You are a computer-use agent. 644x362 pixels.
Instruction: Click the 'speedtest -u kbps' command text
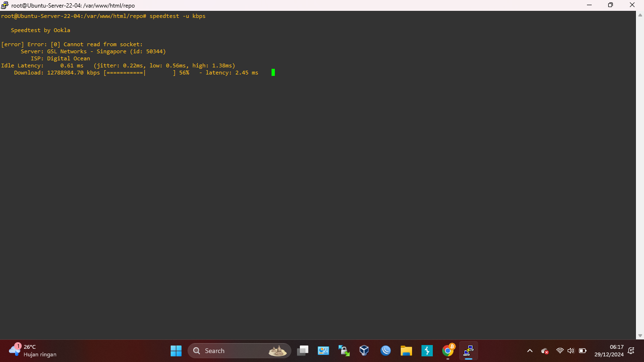coord(178,16)
